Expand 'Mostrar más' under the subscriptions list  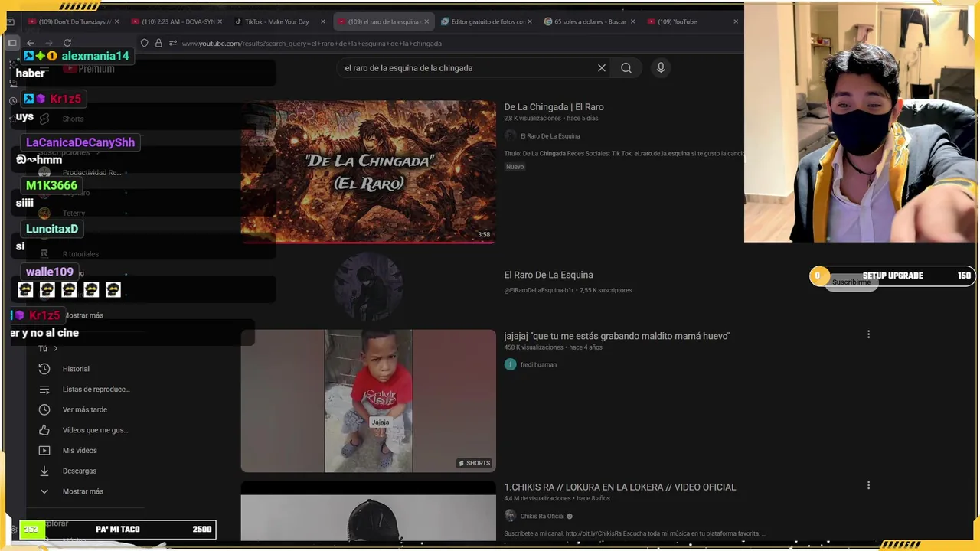click(x=84, y=315)
